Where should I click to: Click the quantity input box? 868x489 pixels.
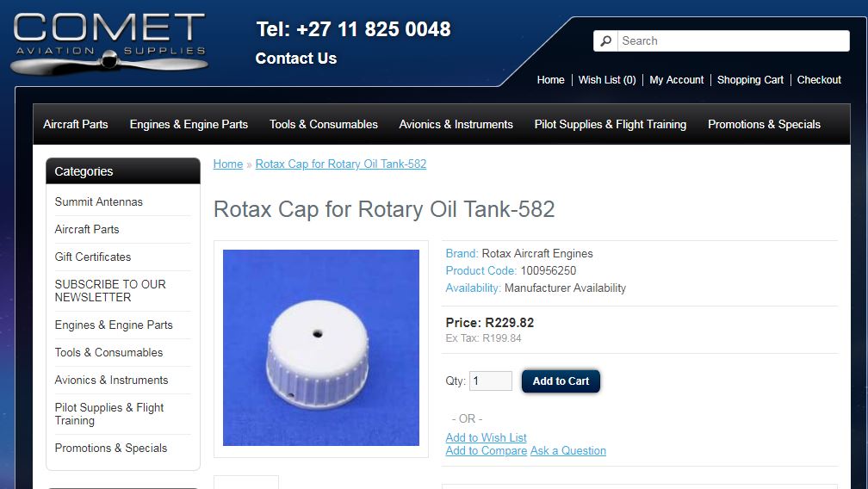(x=491, y=381)
